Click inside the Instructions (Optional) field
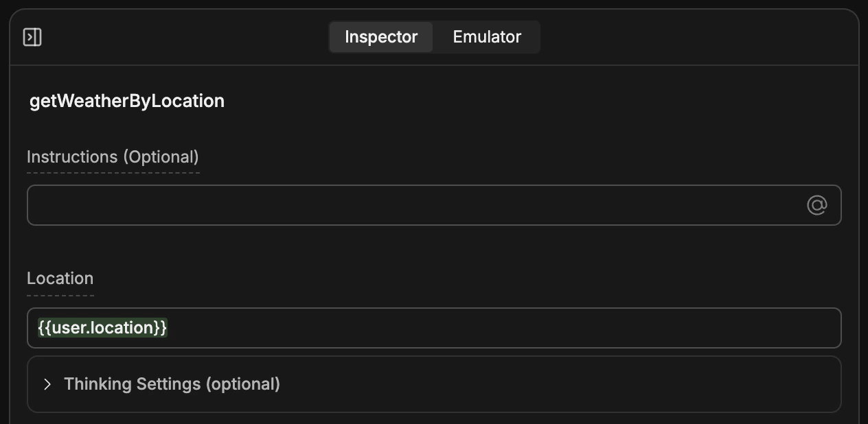Viewport: 868px width, 424px height. [412, 204]
